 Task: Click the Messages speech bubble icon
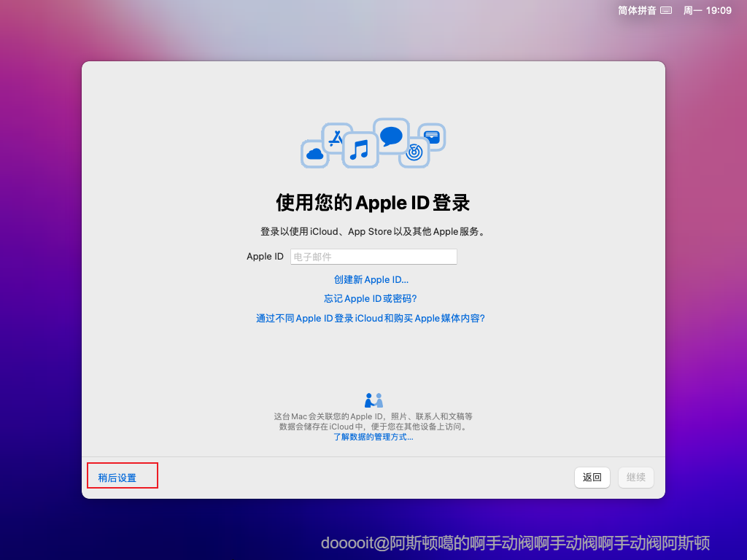tap(391, 135)
